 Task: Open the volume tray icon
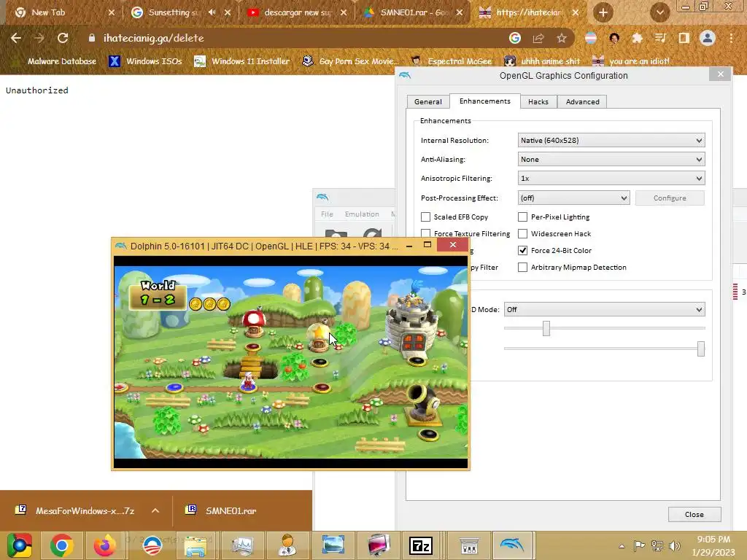click(675, 545)
